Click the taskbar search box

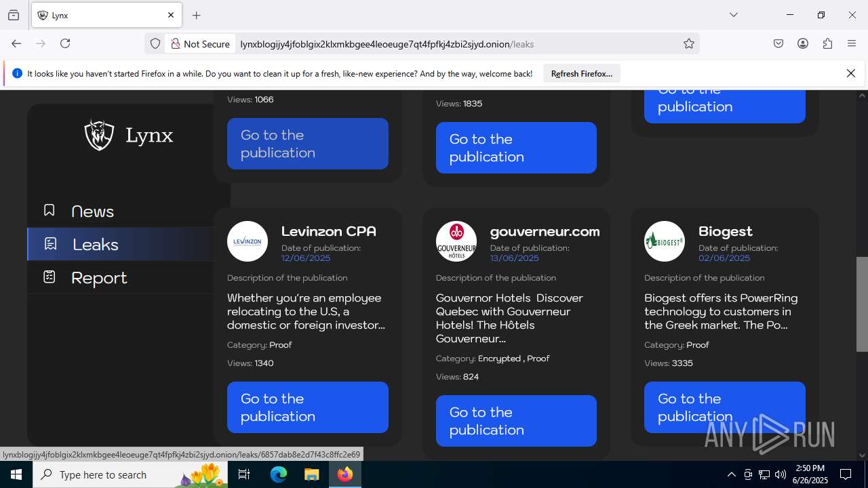[x=131, y=474]
